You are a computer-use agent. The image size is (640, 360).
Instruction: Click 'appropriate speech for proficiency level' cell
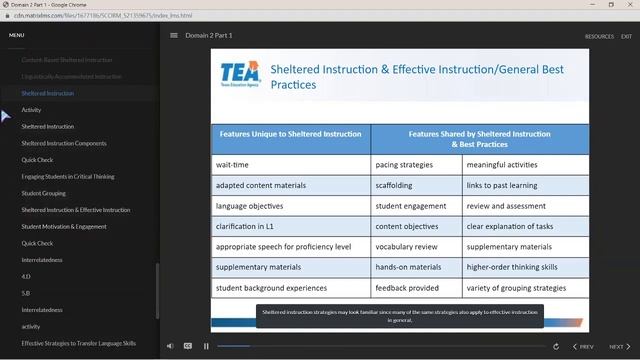tap(291, 247)
